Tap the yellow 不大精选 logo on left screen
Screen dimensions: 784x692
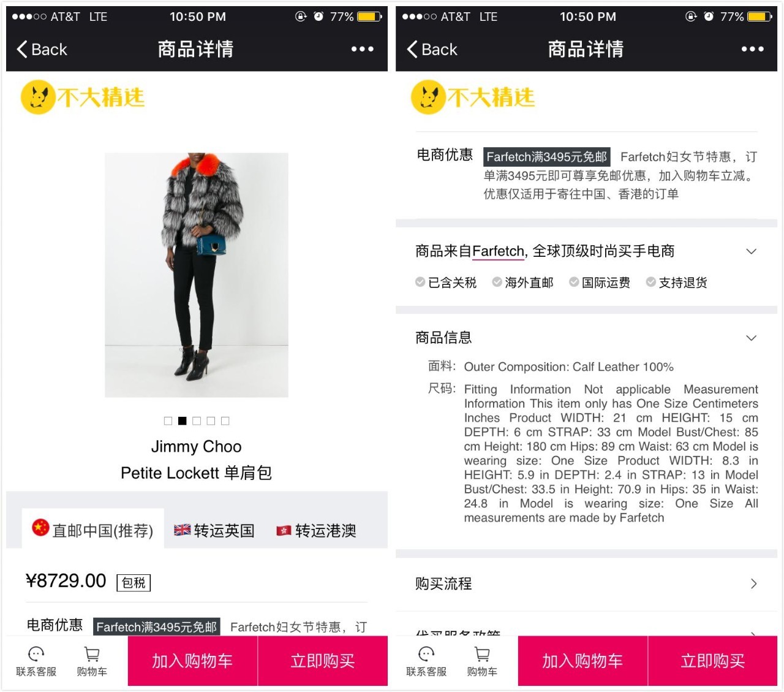click(83, 97)
